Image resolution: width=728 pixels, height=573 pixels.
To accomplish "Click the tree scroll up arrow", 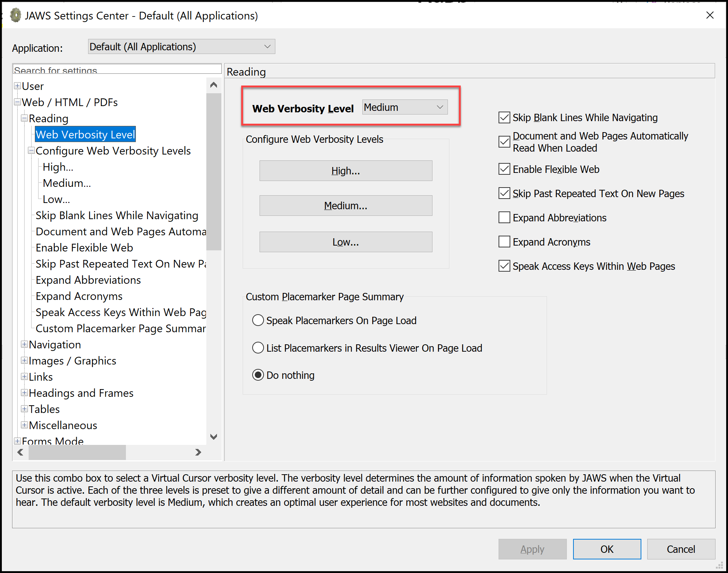I will (x=214, y=85).
